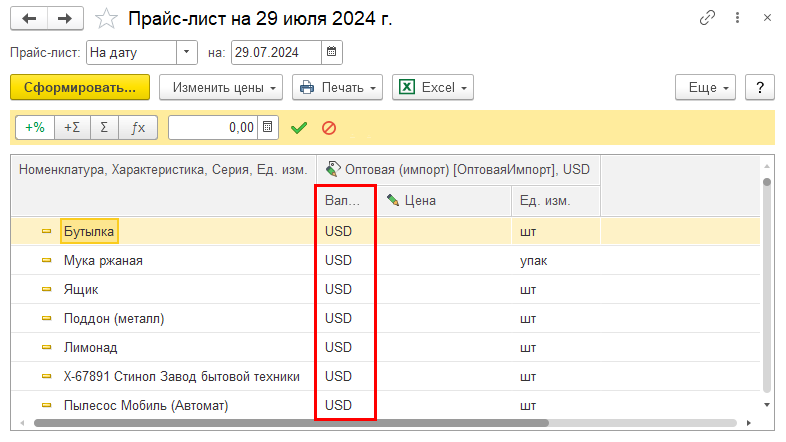Click the horizontal scrollbar thumb
Screen dimensions: 786x442
(x=291, y=423)
